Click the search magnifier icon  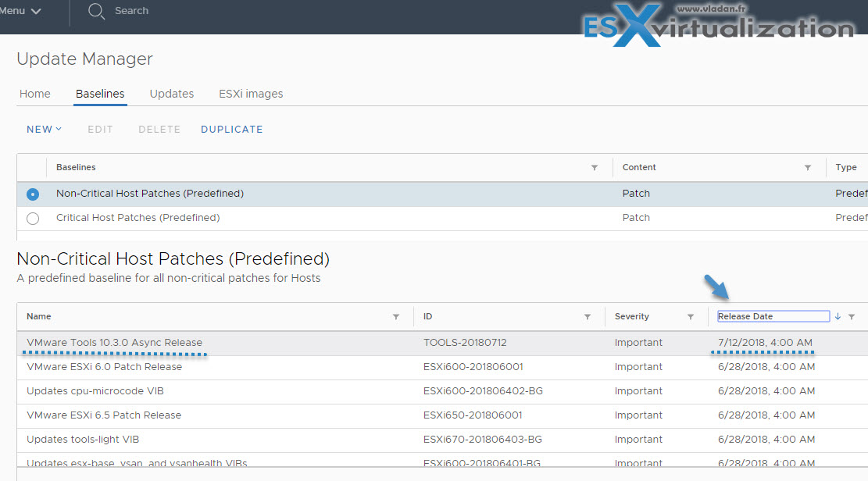point(96,11)
